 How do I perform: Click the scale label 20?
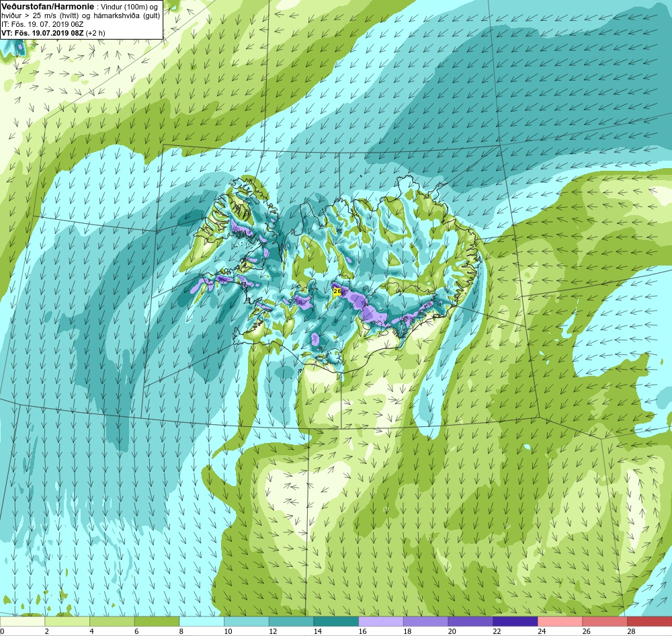(452, 631)
